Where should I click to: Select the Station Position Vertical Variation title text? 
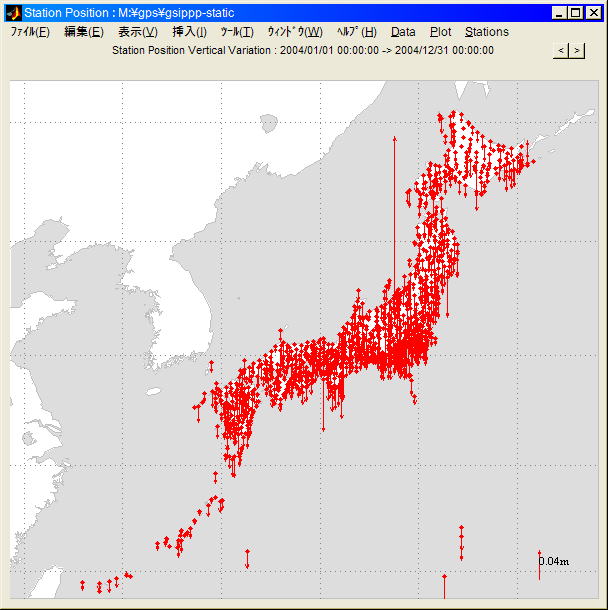click(x=302, y=50)
